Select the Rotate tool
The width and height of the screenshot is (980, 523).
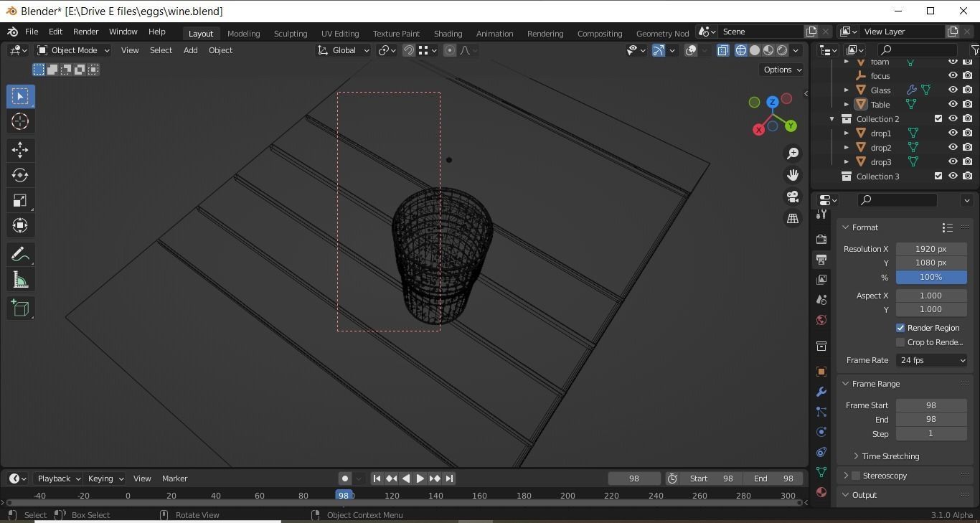click(20, 175)
